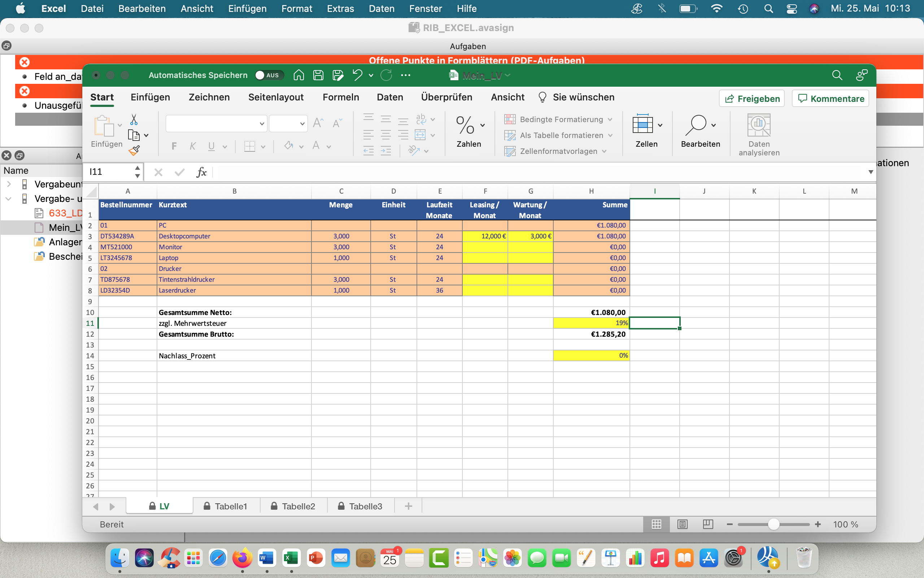Click the Home icon in Excel title bar
Screen dimensions: 924x578
298,75
